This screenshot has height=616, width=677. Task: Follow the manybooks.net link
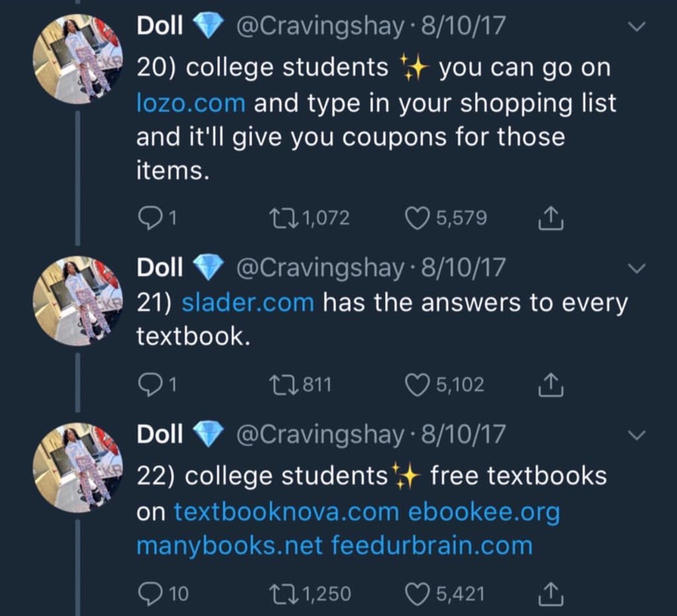[x=229, y=546]
